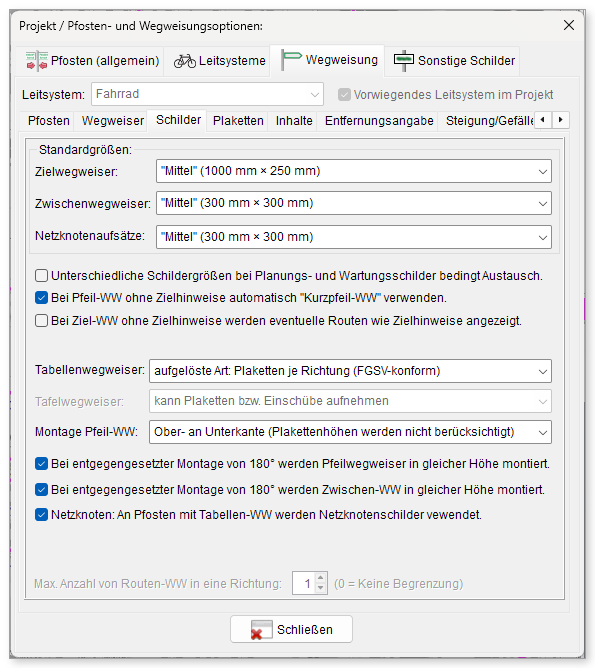Open the Steigung/Gefälle sub-tab

[489, 121]
